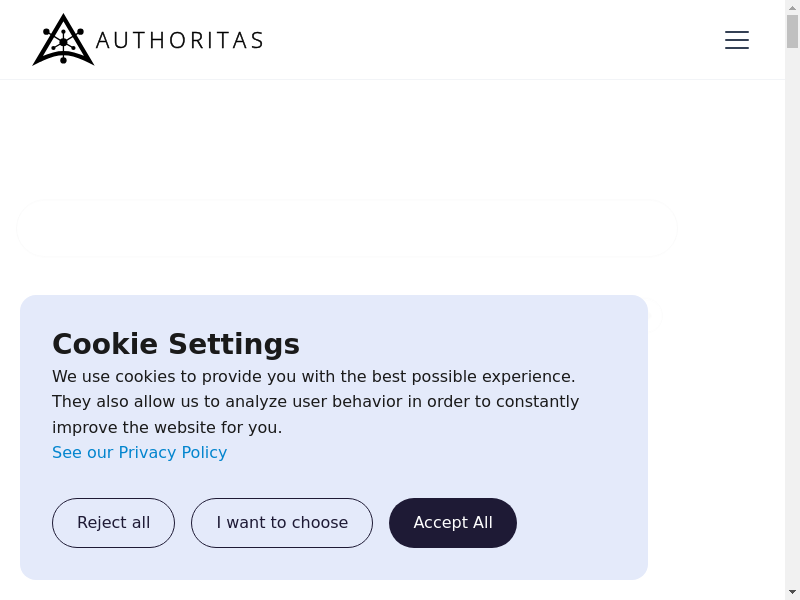
Task: Click the blank white page area under the header
Action: [400, 140]
